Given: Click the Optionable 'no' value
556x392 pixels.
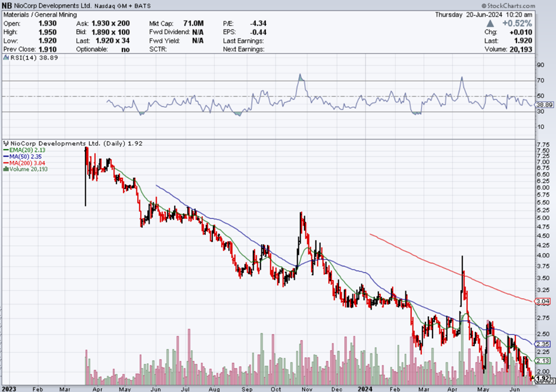Looking at the screenshot, I should pos(125,49).
